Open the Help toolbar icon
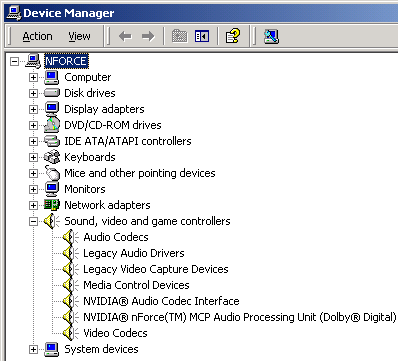The width and height of the screenshot is (398, 361). click(x=233, y=36)
